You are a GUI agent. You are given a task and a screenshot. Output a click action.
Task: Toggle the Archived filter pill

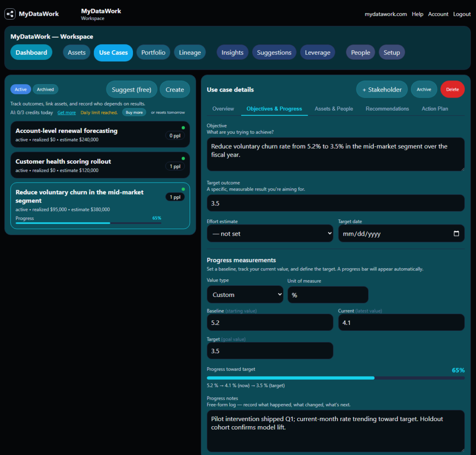pos(45,90)
